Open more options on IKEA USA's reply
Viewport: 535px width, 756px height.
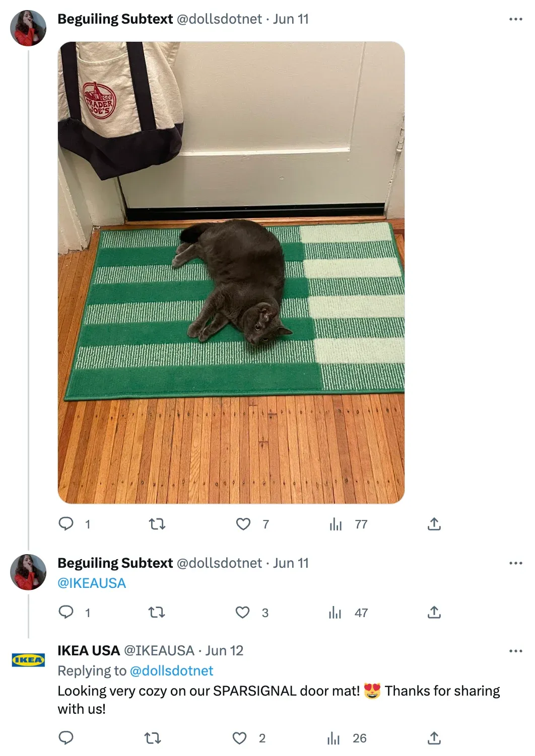click(x=516, y=651)
